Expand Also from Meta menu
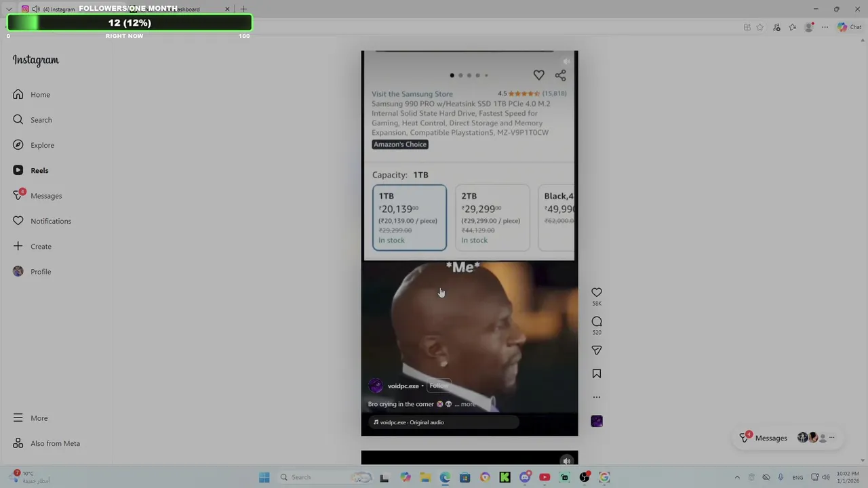This screenshot has height=488, width=868. pyautogui.click(x=46, y=443)
